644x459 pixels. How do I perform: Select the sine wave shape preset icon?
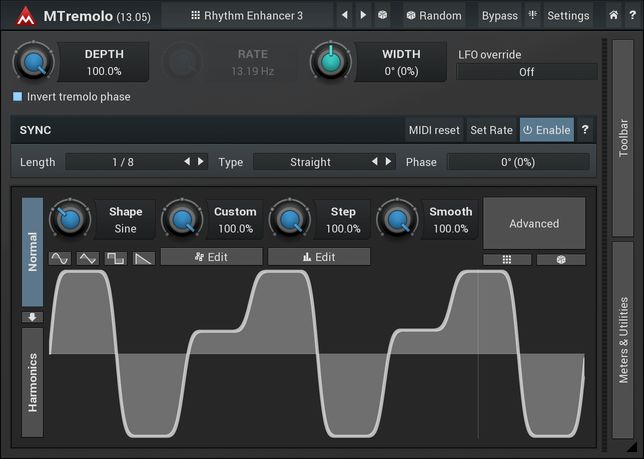(x=59, y=257)
